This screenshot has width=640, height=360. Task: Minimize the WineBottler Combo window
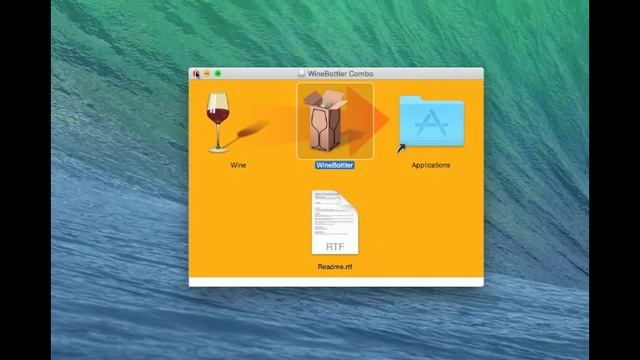(x=207, y=73)
